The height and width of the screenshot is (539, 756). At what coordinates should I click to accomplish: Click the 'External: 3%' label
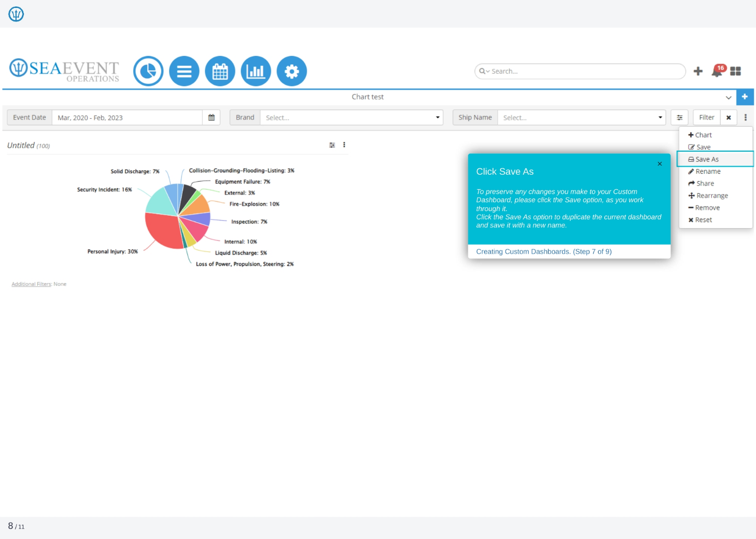click(240, 193)
